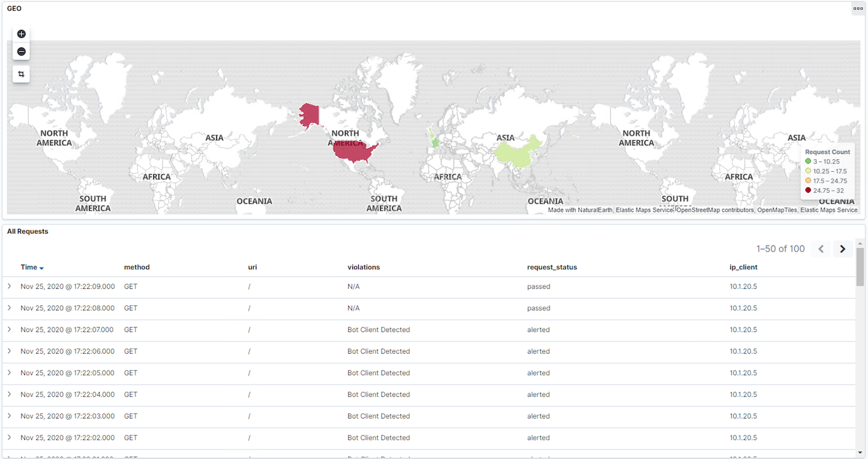Click GET method in 17:22:04 row
The image size is (868, 459).
coord(131,395)
